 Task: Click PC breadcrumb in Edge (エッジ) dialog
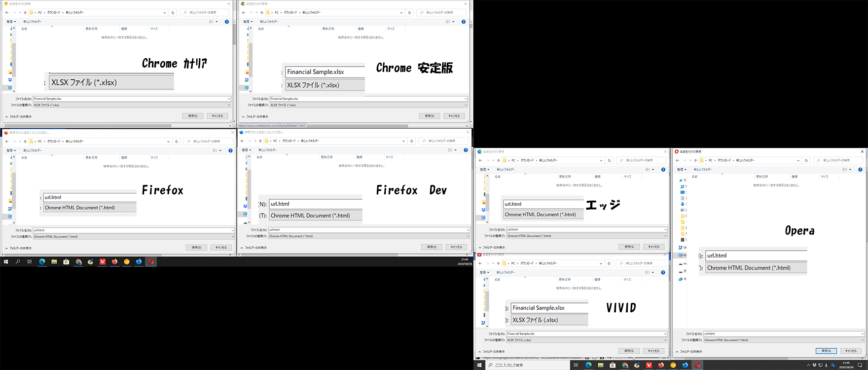pyautogui.click(x=513, y=160)
